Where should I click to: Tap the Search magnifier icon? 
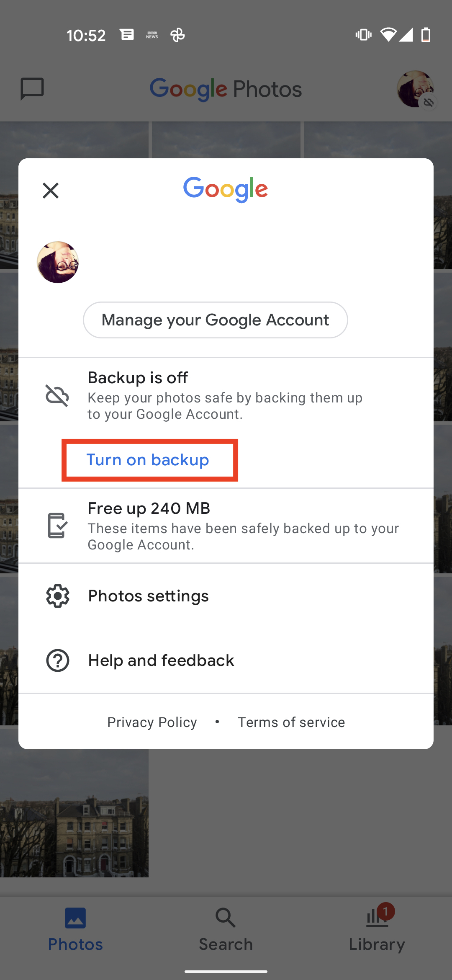tap(226, 918)
